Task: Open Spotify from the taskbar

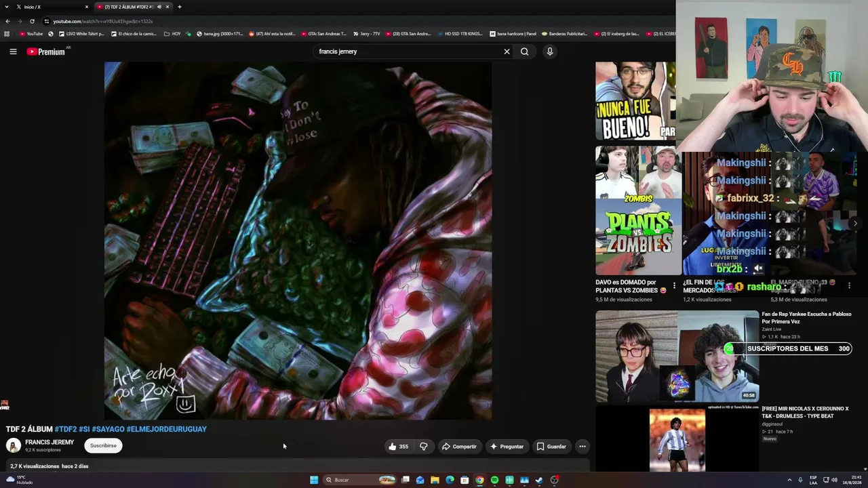Action: coord(494,480)
